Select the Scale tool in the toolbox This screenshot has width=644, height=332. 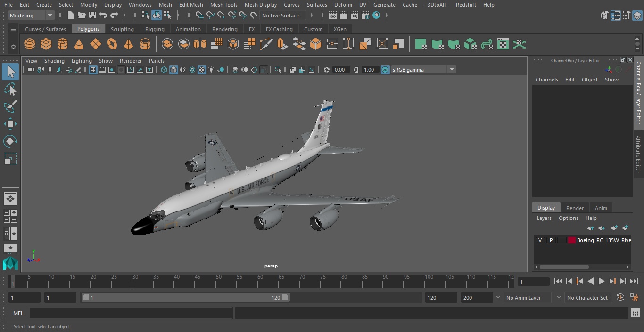[x=10, y=159]
